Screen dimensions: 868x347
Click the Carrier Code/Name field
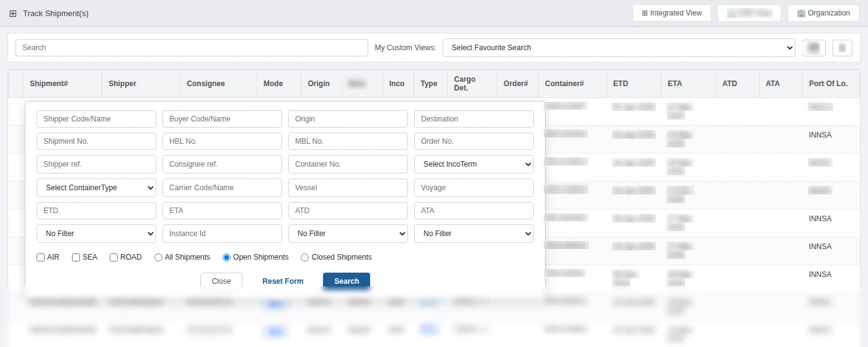222,188
